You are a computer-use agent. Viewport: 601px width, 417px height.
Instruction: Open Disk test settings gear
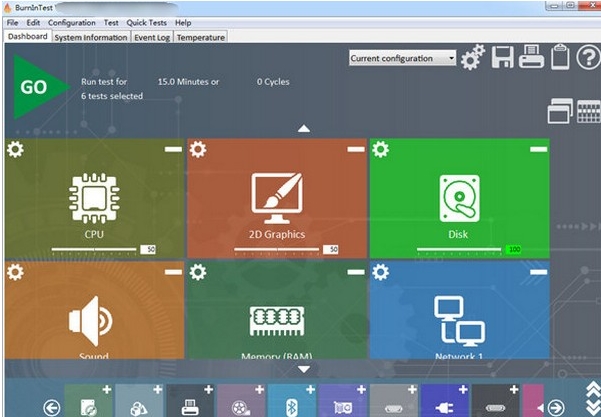tap(380, 149)
